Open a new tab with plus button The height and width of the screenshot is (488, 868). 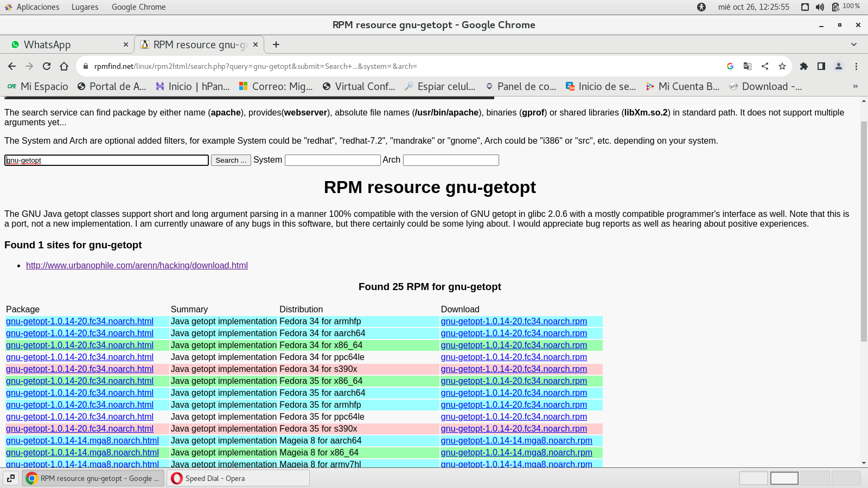[x=276, y=44]
